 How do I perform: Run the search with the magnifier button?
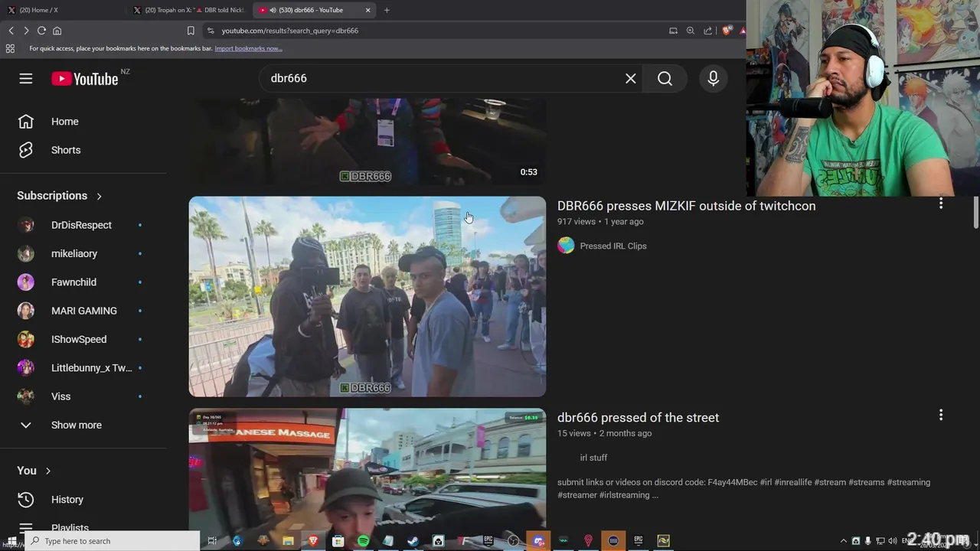(665, 79)
